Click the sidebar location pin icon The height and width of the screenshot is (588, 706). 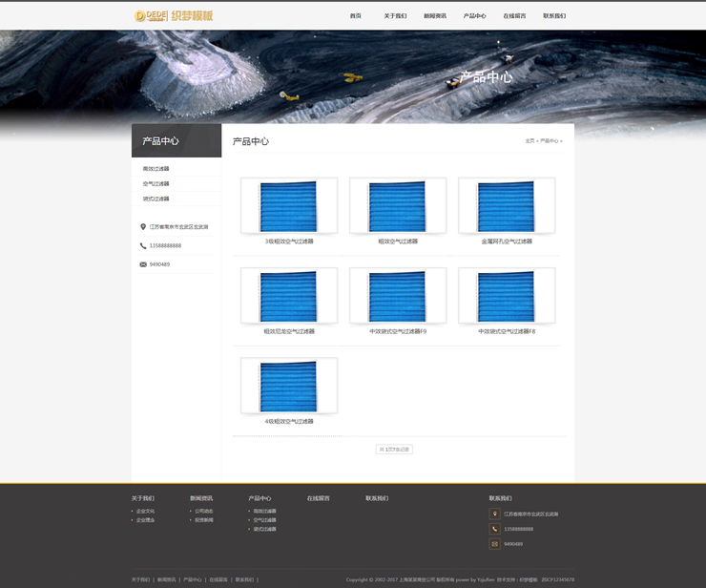coord(143,227)
